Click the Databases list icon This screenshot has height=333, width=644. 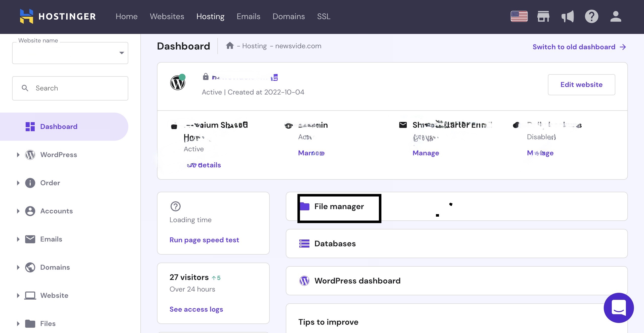pos(304,244)
